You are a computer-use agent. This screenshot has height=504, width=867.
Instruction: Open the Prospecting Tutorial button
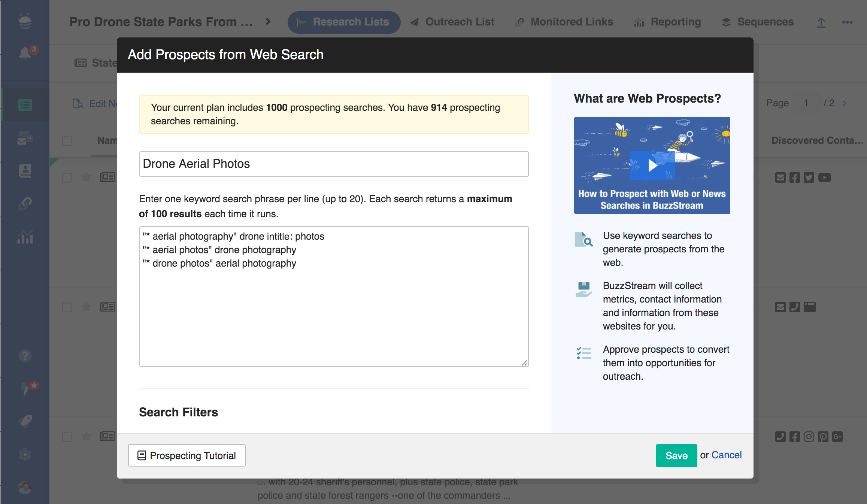[x=187, y=455]
